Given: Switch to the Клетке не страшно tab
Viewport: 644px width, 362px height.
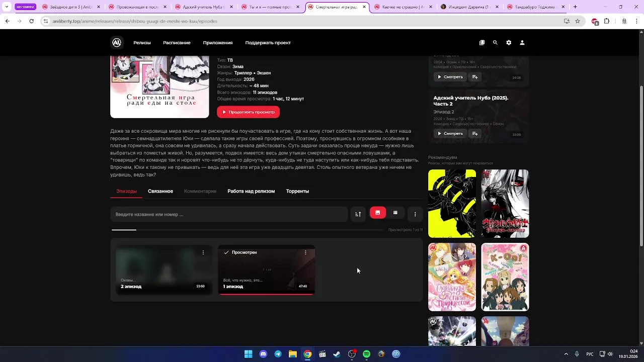Looking at the screenshot, I should (403, 7).
